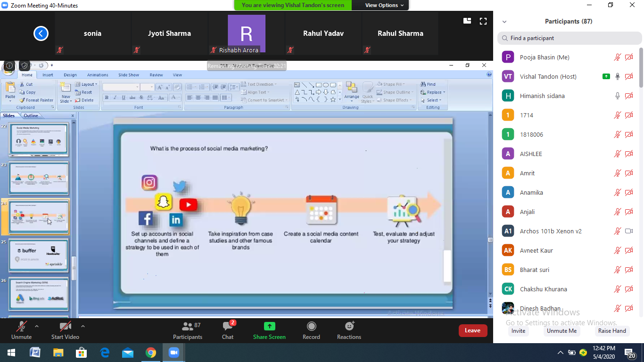This screenshot has width=644, height=362.
Task: Open Microsoft Edge from the taskbar
Action: tap(105, 352)
